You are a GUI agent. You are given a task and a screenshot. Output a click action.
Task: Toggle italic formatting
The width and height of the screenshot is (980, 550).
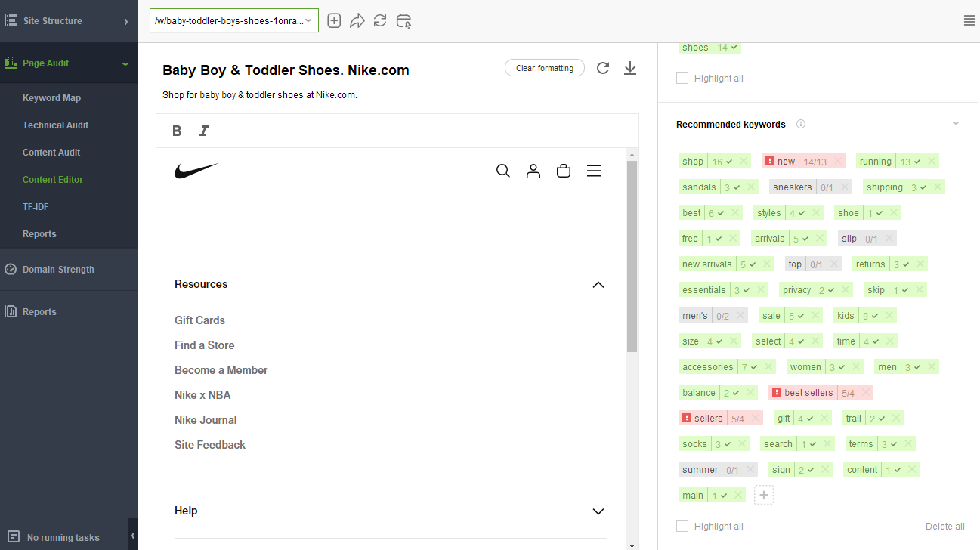point(203,131)
